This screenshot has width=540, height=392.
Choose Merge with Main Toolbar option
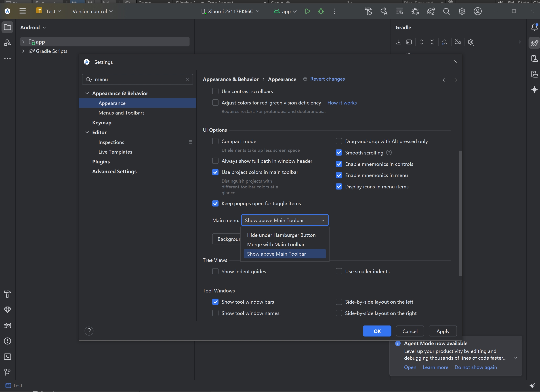click(276, 244)
